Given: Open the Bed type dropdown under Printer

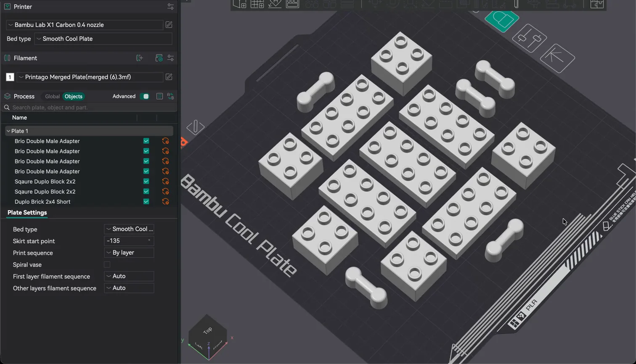Looking at the screenshot, I should coord(103,39).
